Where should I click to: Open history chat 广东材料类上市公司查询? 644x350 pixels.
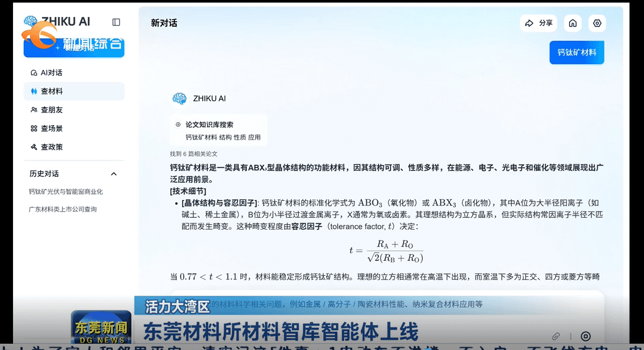pos(63,209)
